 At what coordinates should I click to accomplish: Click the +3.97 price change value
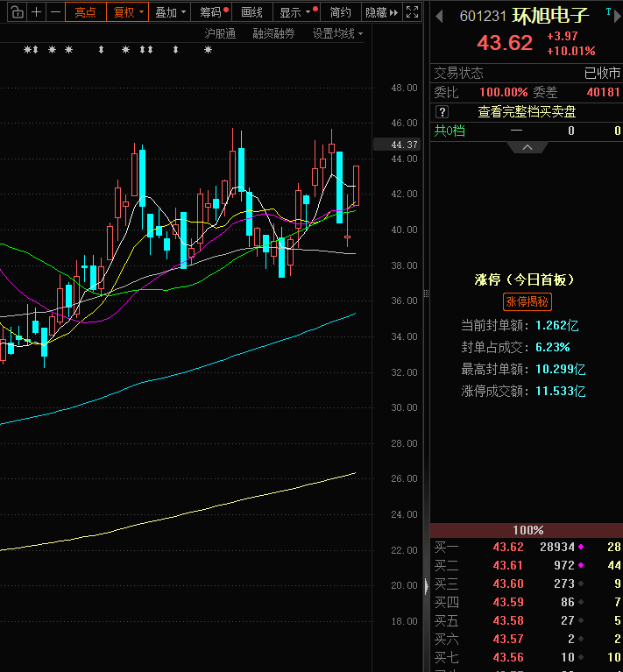pos(563,36)
